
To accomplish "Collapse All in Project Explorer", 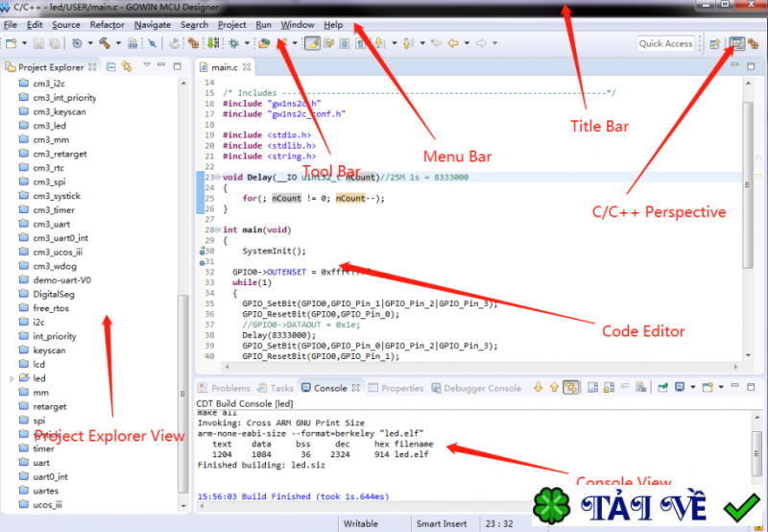I will click(111, 66).
